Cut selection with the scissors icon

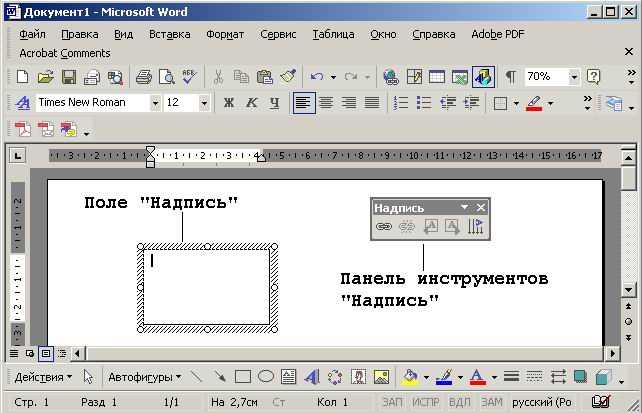point(218,77)
